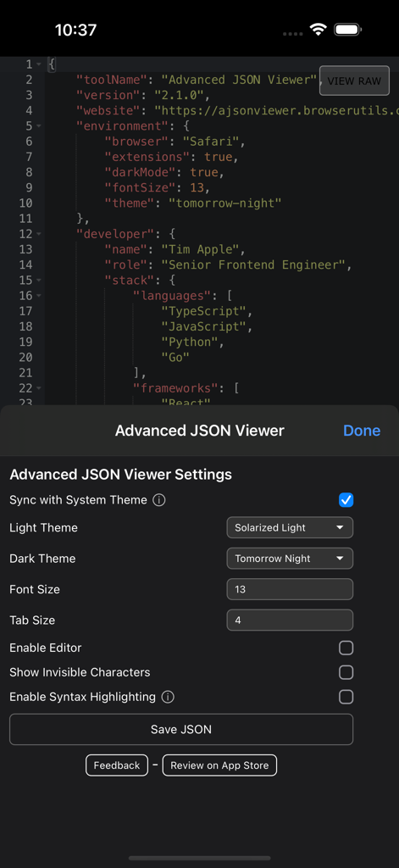Tap the Wi-Fi status icon
399x868 pixels.
point(319,30)
